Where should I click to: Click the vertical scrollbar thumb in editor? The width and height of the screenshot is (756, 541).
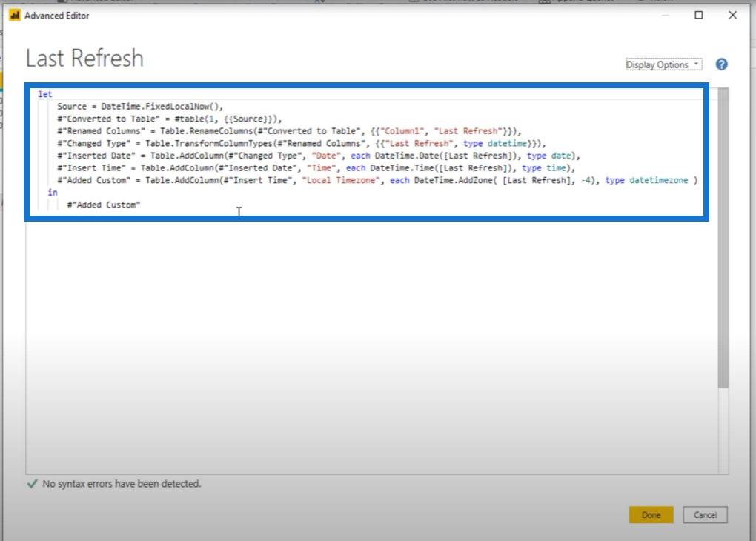click(723, 238)
